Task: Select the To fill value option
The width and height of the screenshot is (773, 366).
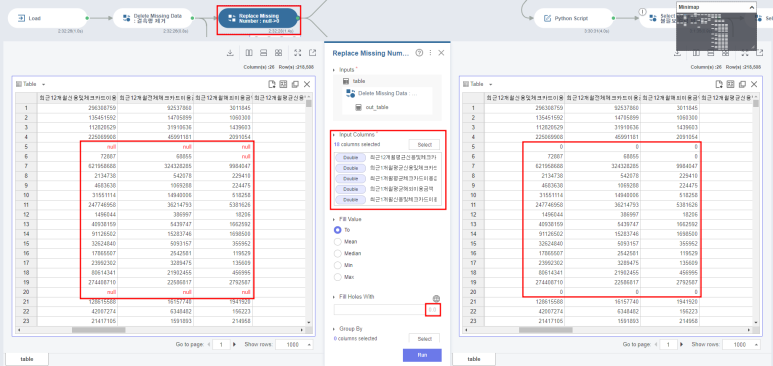Action: pyautogui.click(x=338, y=230)
